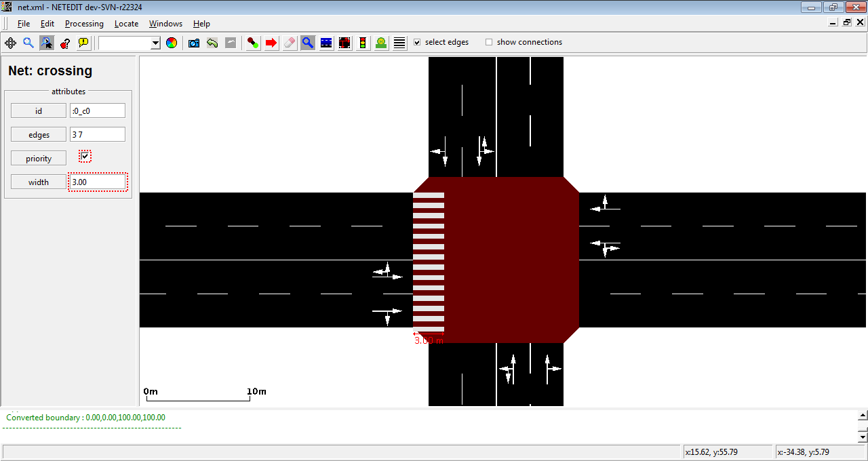
Task: Open the Processing menu
Action: [x=84, y=24]
